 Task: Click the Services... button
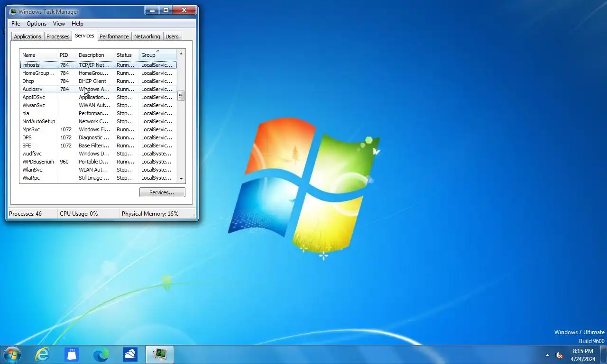point(162,192)
